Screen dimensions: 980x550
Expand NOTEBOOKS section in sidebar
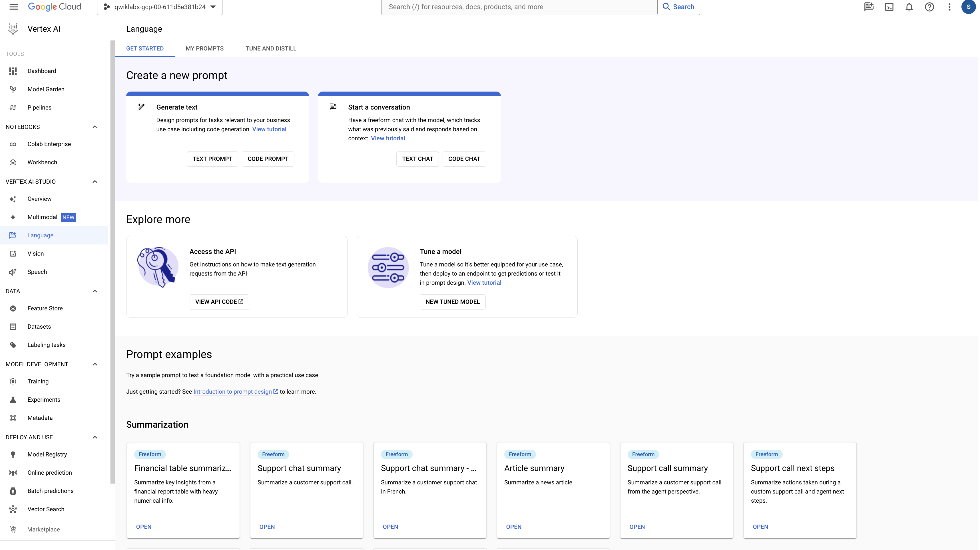[x=94, y=126]
